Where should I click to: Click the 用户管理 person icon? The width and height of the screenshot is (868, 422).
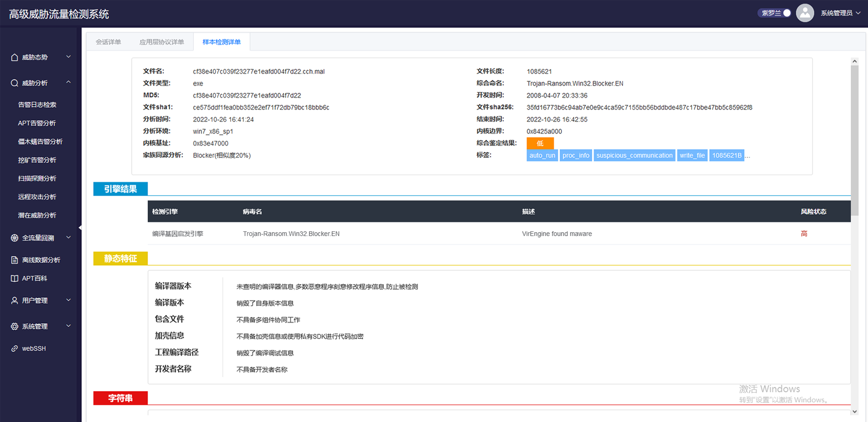(x=14, y=300)
